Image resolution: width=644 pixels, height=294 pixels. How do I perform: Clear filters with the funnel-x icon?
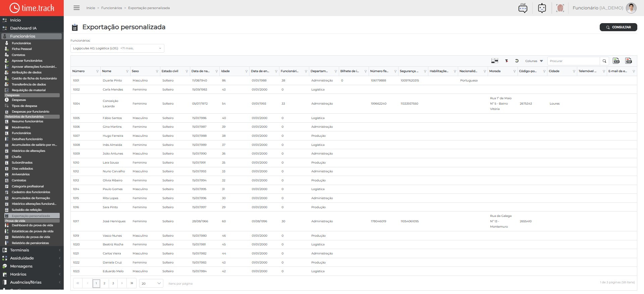[506, 61]
